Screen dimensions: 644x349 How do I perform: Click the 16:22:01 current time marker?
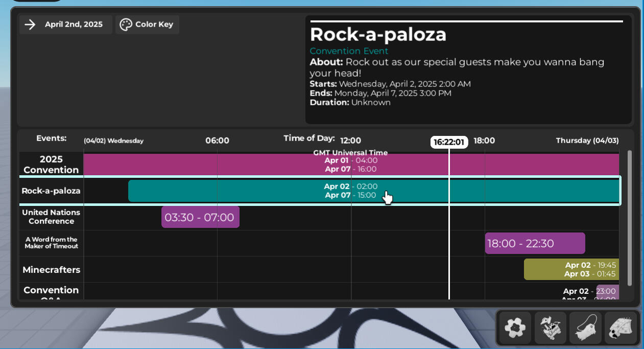[449, 143]
